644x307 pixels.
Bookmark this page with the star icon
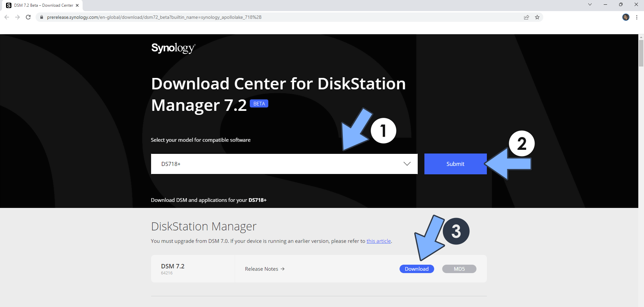537,17
